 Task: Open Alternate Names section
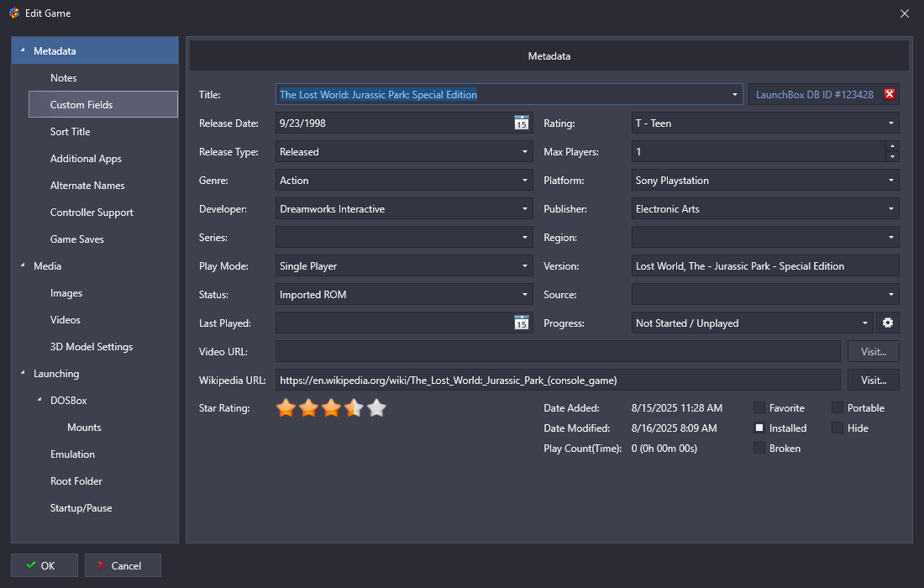(x=87, y=186)
